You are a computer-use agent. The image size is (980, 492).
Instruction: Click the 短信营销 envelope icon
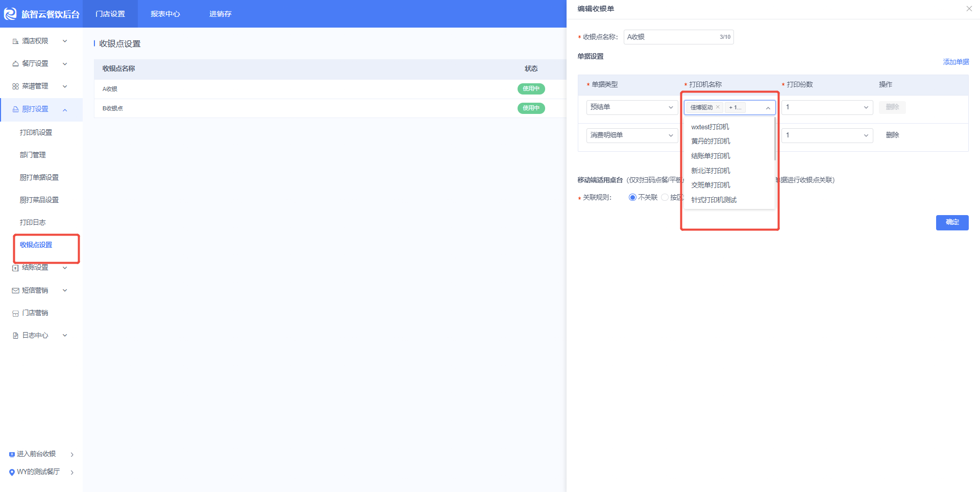pos(15,290)
